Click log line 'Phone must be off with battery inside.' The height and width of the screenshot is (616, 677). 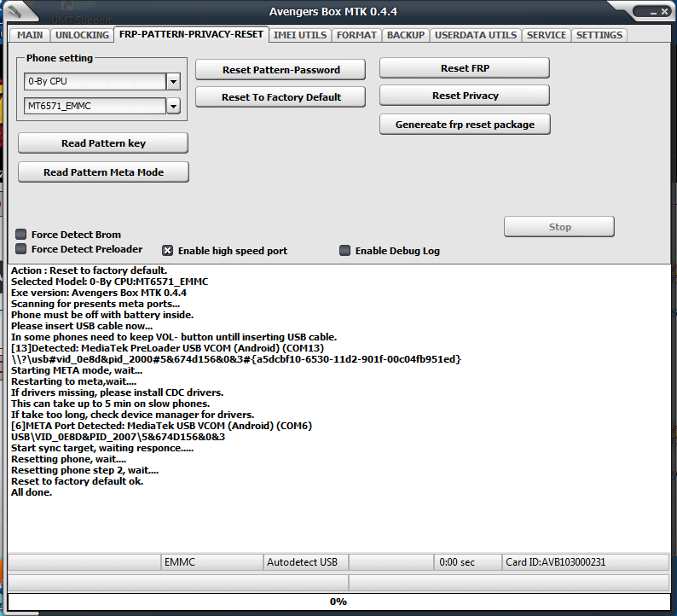(x=102, y=315)
